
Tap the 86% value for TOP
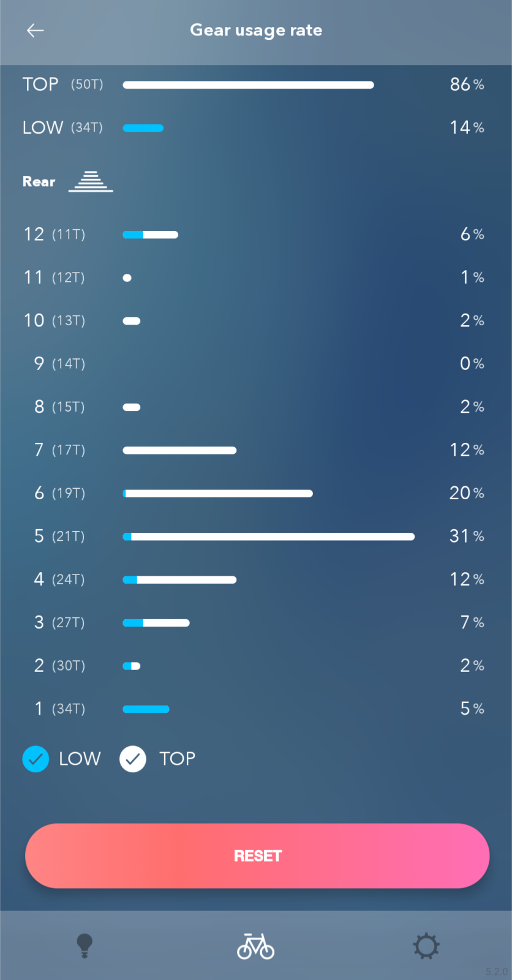click(x=467, y=85)
